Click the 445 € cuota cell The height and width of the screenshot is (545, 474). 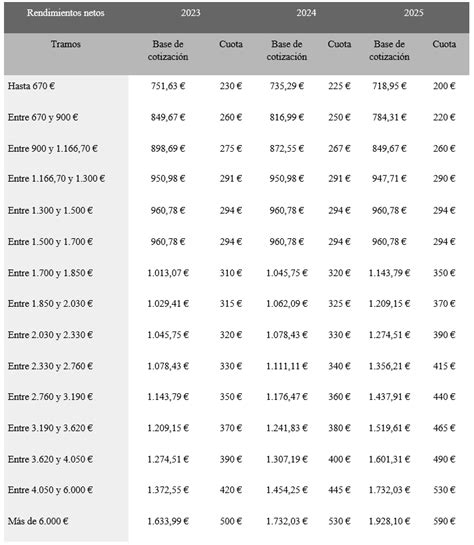339,490
